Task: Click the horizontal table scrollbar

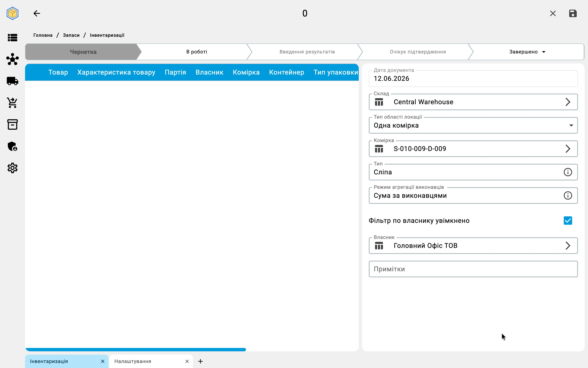Action: (x=136, y=349)
